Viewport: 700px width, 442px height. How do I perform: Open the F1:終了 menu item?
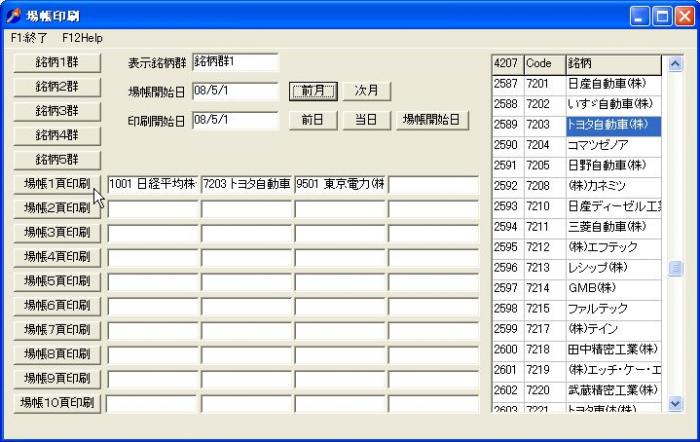click(x=30, y=37)
